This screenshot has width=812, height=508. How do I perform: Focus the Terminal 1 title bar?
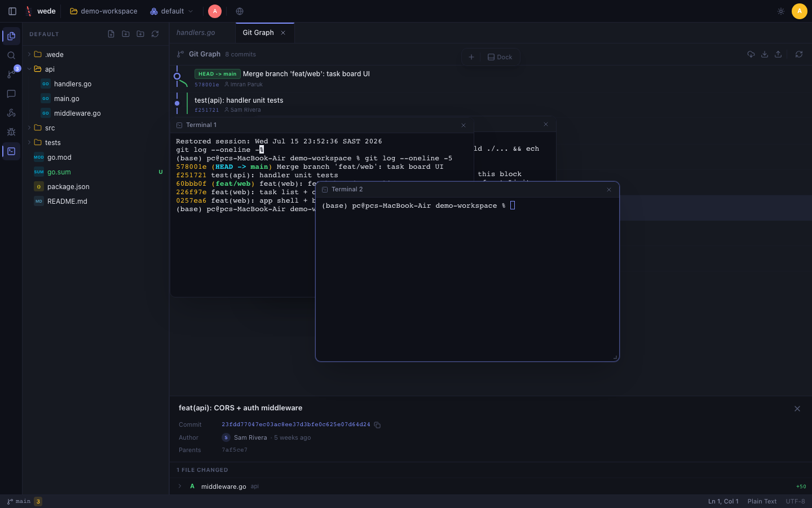pos(321,125)
